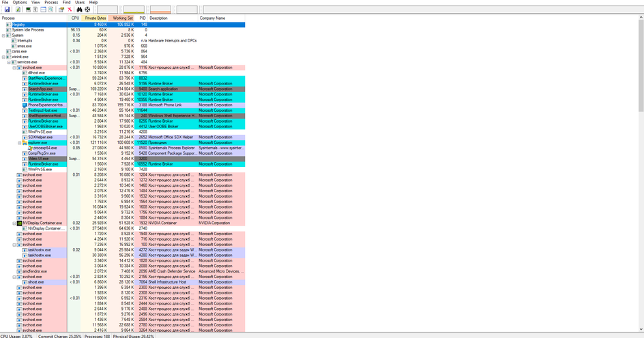Sort by the Company Name column header
The width and height of the screenshot is (644, 338).
(221, 18)
